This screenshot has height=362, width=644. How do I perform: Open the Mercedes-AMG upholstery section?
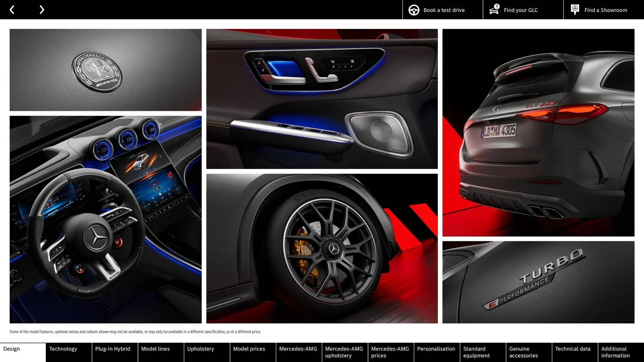tap(344, 352)
